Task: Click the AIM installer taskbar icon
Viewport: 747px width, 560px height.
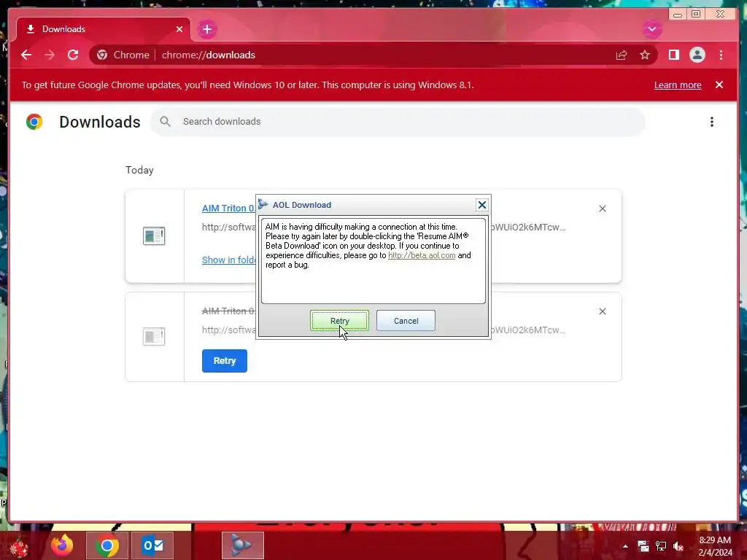Action: (242, 545)
